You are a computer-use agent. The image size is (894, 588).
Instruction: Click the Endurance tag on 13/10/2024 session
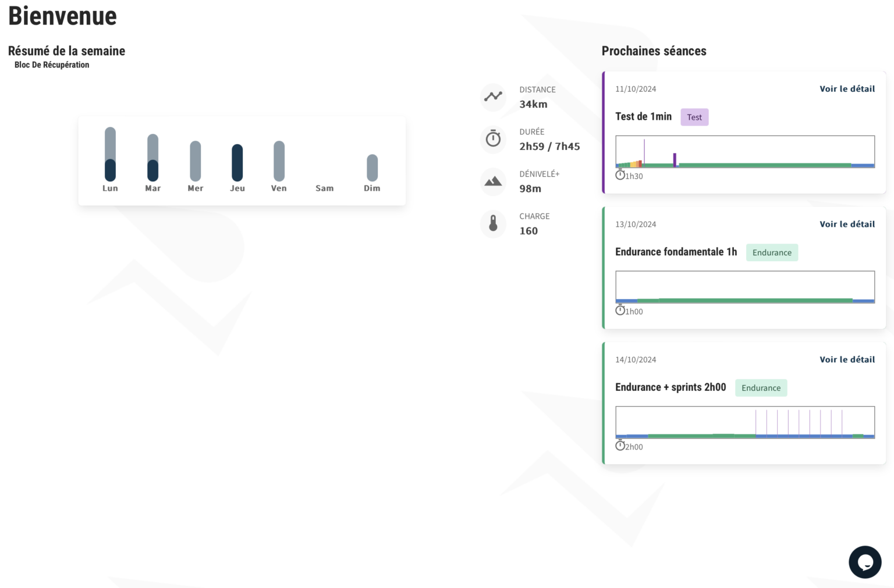tap(772, 252)
